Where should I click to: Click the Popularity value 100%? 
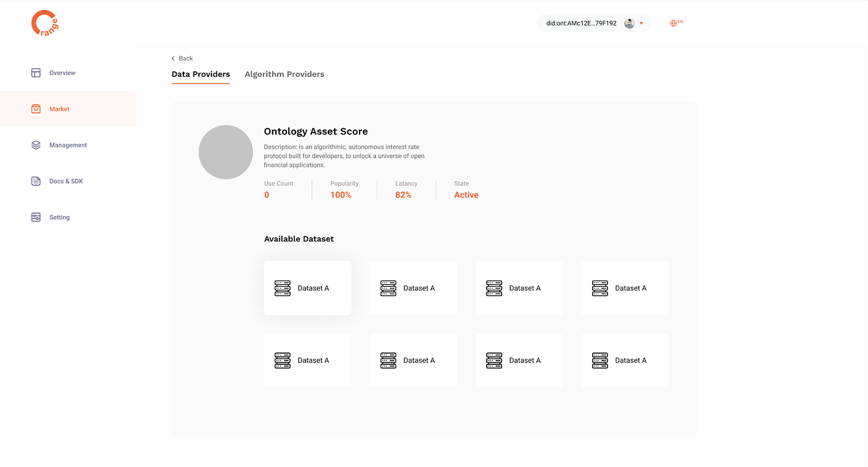(341, 195)
